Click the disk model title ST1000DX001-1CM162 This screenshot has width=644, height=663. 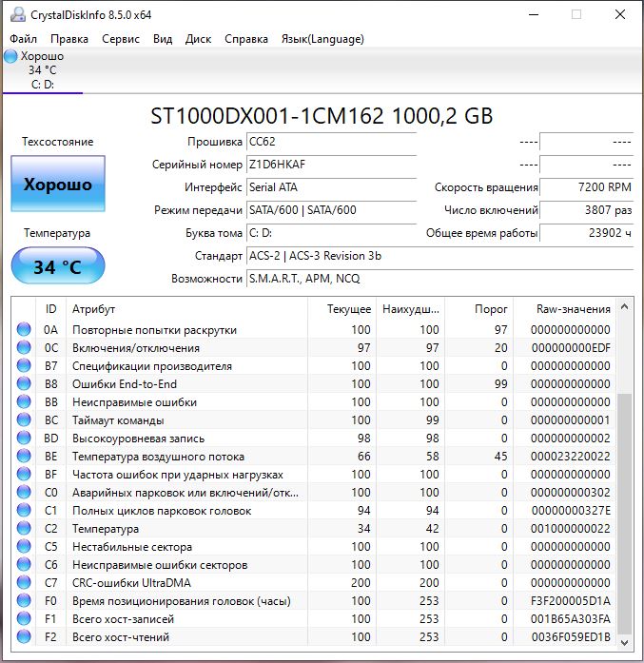coord(267,116)
